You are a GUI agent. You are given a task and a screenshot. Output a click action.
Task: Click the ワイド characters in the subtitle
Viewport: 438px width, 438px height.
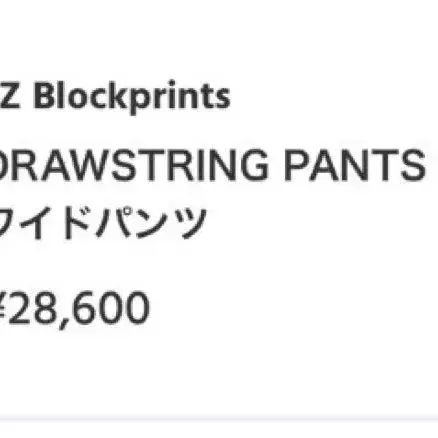coord(45,223)
